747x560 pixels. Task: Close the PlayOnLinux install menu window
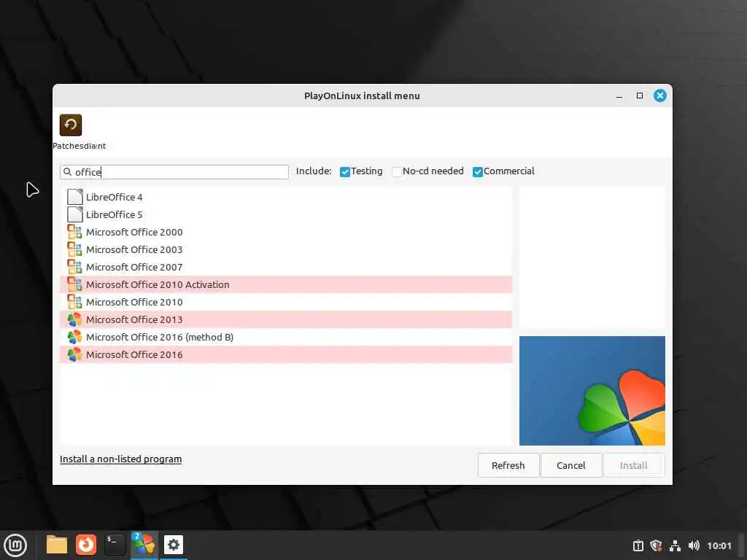click(x=659, y=96)
